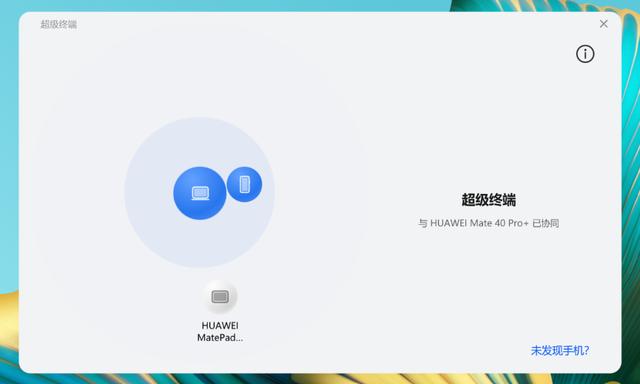
Task: Click the MatePad... truncated name text
Action: tap(220, 337)
